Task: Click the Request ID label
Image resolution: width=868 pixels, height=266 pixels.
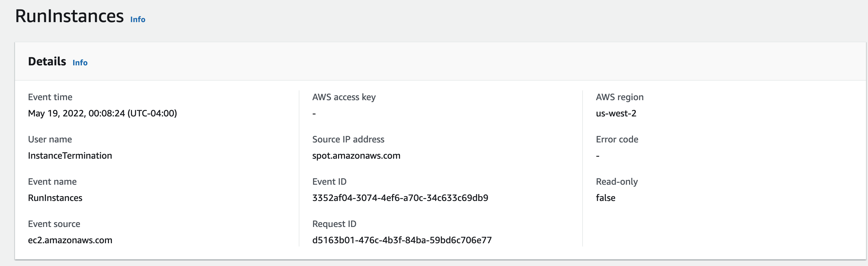Action: pyautogui.click(x=334, y=223)
